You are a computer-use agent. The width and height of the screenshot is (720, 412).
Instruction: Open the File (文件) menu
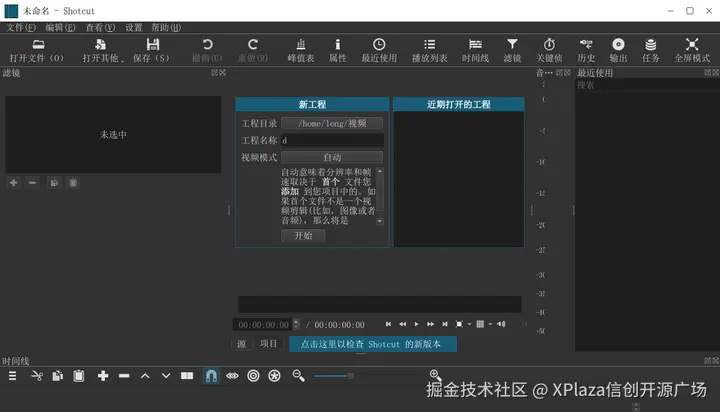coord(21,28)
